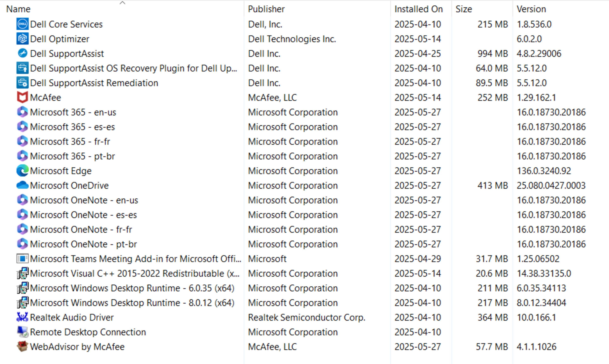Click the Dell Optimizer icon

tap(22, 39)
